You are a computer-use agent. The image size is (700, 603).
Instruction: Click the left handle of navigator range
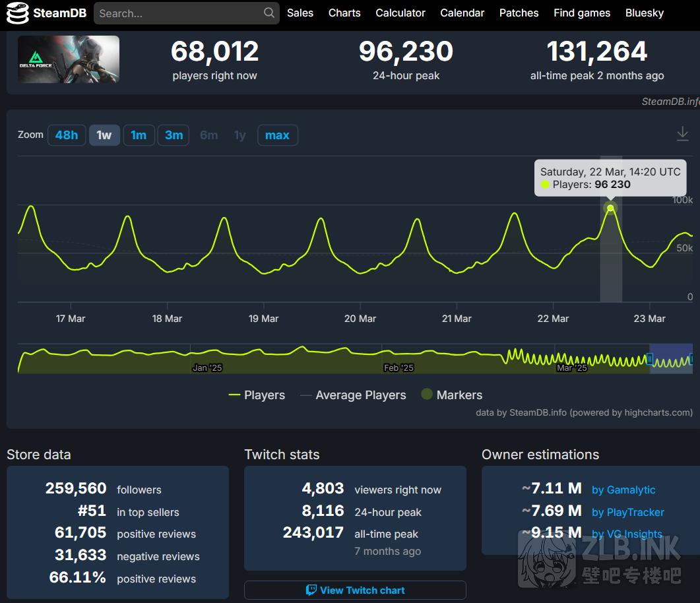pos(650,359)
